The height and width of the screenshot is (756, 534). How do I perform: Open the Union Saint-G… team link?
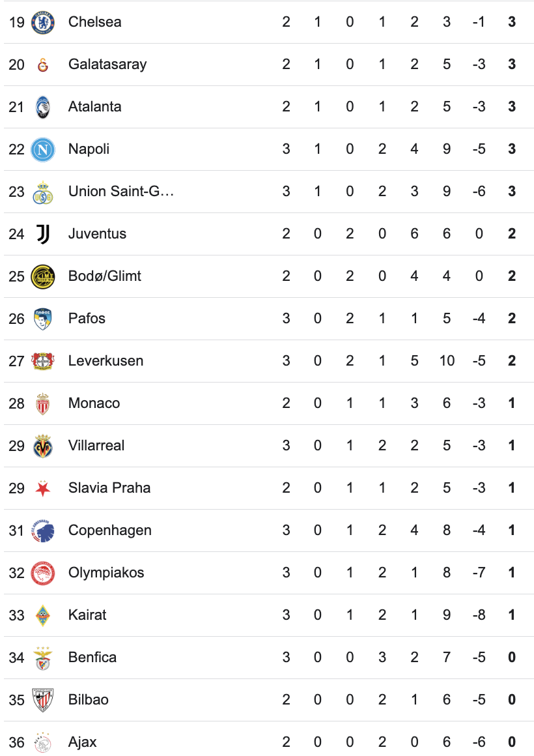121,192
